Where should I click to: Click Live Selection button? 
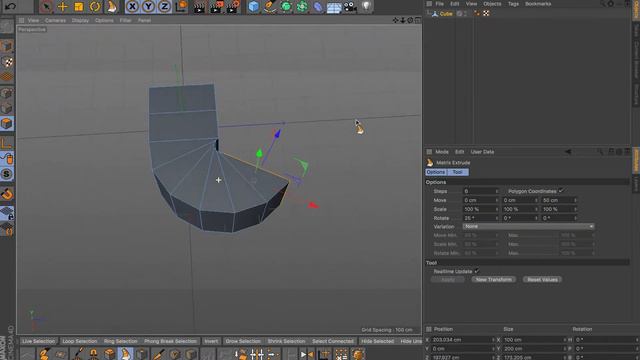click(x=38, y=341)
